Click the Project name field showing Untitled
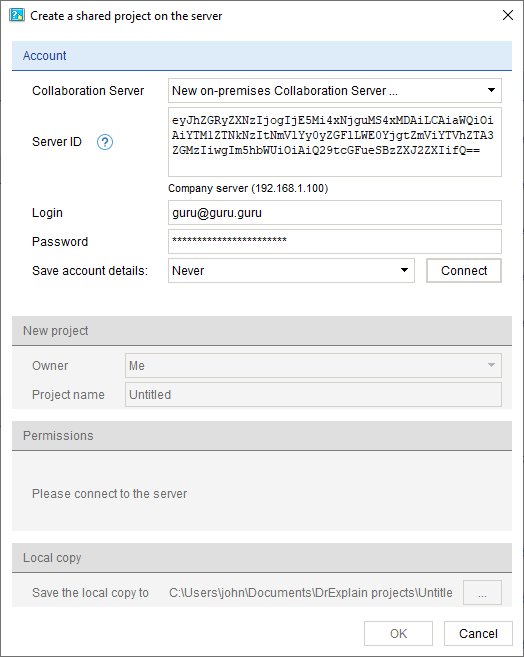524x657 pixels. [x=313, y=394]
